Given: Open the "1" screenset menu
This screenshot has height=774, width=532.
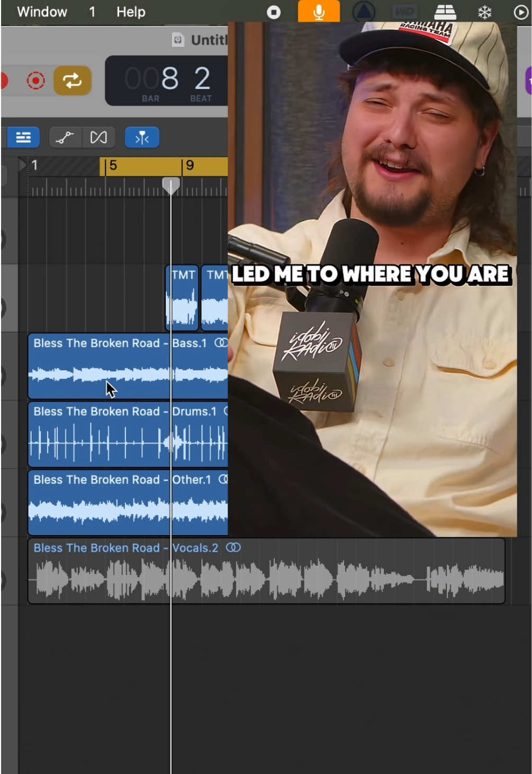Looking at the screenshot, I should click(92, 12).
